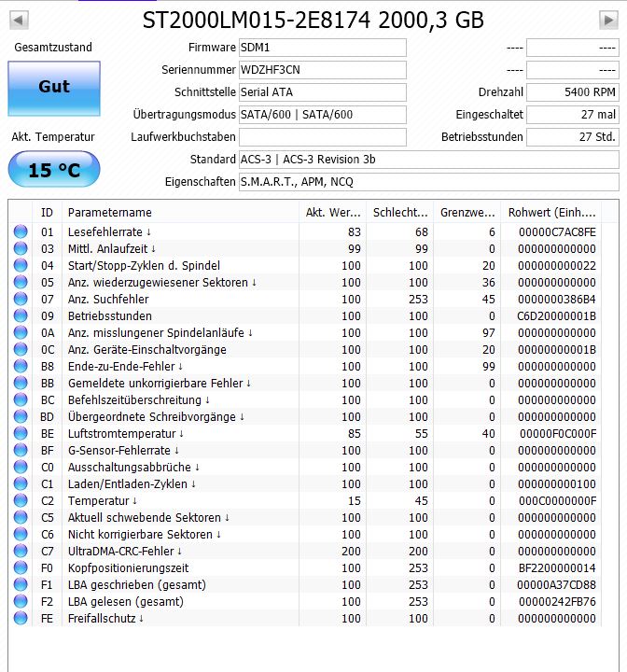Select 'Luftstromtemperatur' parameter name
This screenshot has height=672, width=627.
coord(121,434)
